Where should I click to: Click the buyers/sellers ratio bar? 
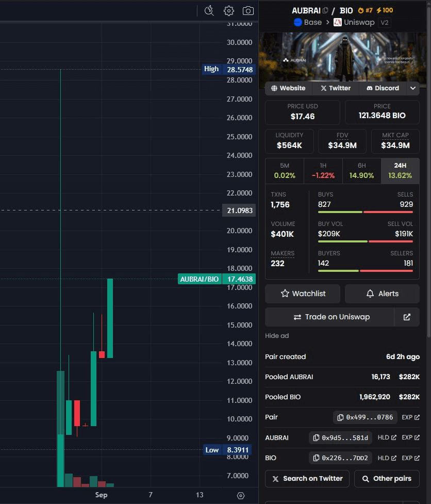click(366, 271)
